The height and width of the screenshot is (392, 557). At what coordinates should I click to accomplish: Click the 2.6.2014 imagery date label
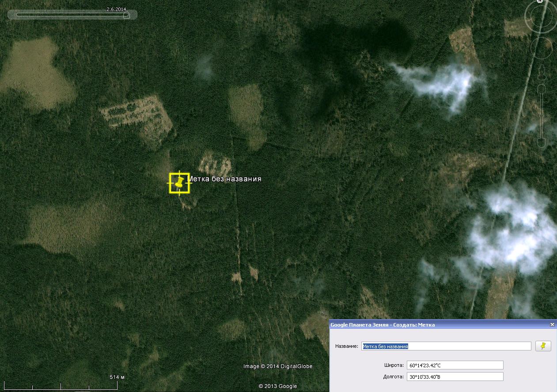point(116,9)
